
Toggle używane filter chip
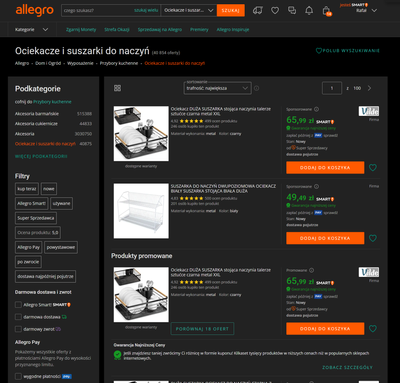61,203
